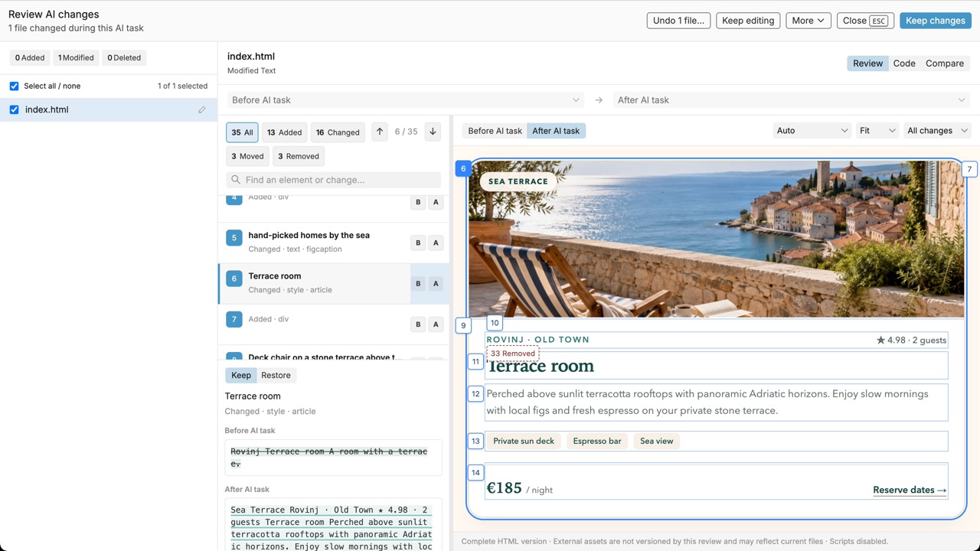Screen dimensions: 980x551
Task: Click preview marker 7 beside the image
Action: click(969, 169)
